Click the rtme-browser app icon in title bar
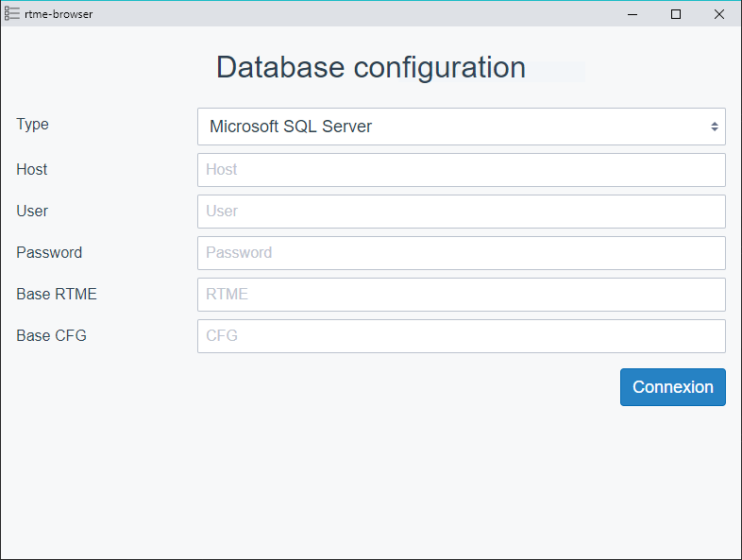Viewport: 742px width, 560px height. pyautogui.click(x=12, y=14)
